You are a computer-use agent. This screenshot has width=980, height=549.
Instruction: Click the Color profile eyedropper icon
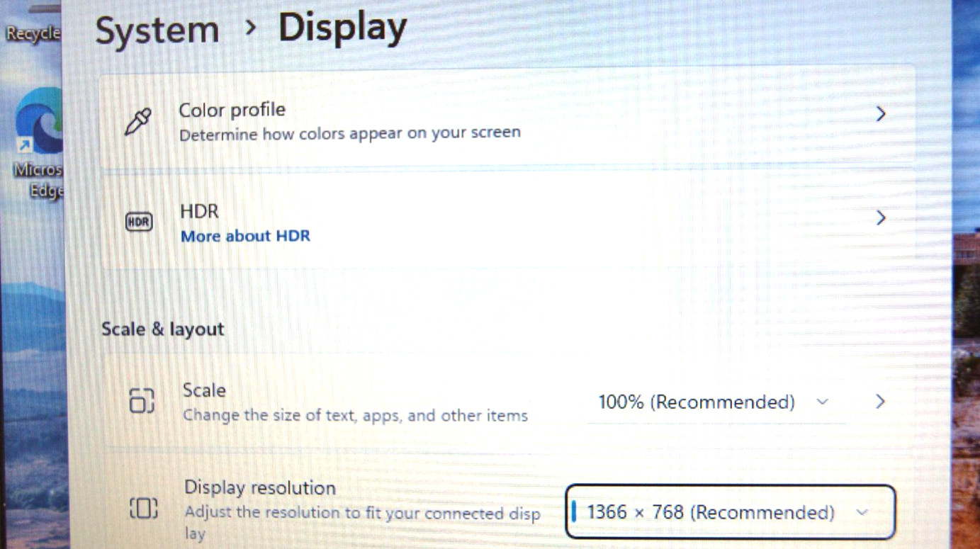click(138, 121)
